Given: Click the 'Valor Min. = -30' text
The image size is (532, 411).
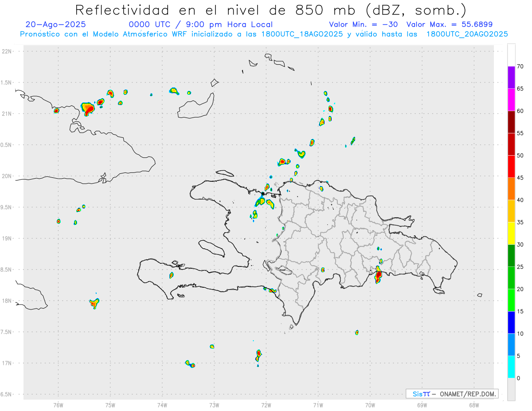Looking at the screenshot, I should point(364,24).
